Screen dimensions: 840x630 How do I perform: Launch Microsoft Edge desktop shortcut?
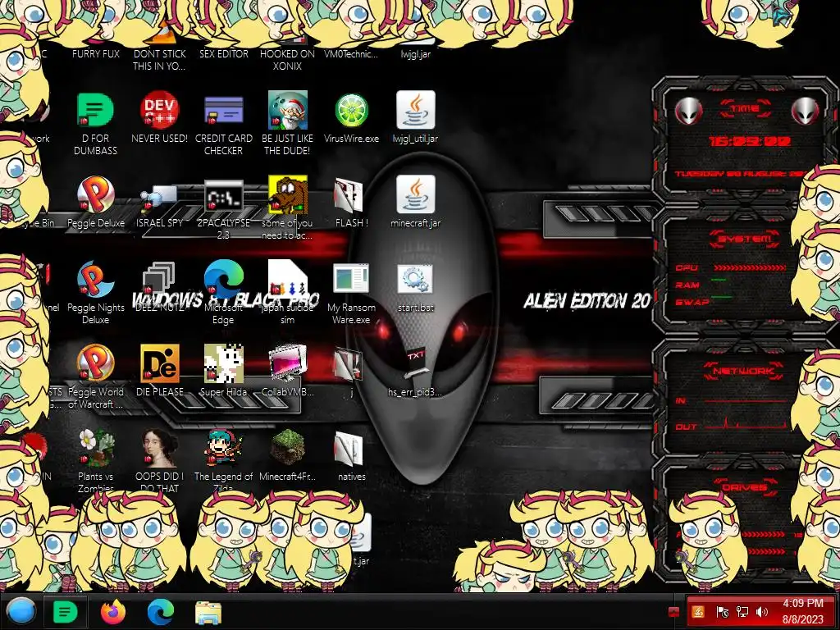(223, 280)
